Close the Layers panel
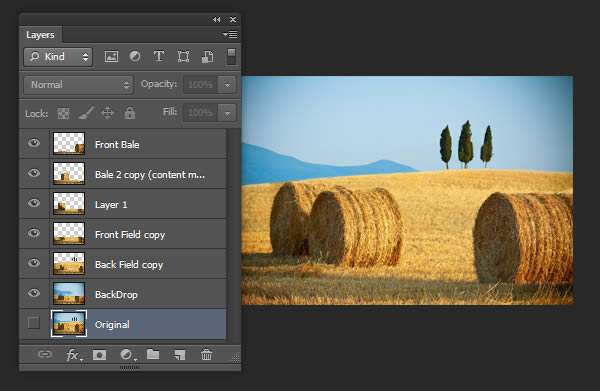600x391 pixels. (x=233, y=20)
